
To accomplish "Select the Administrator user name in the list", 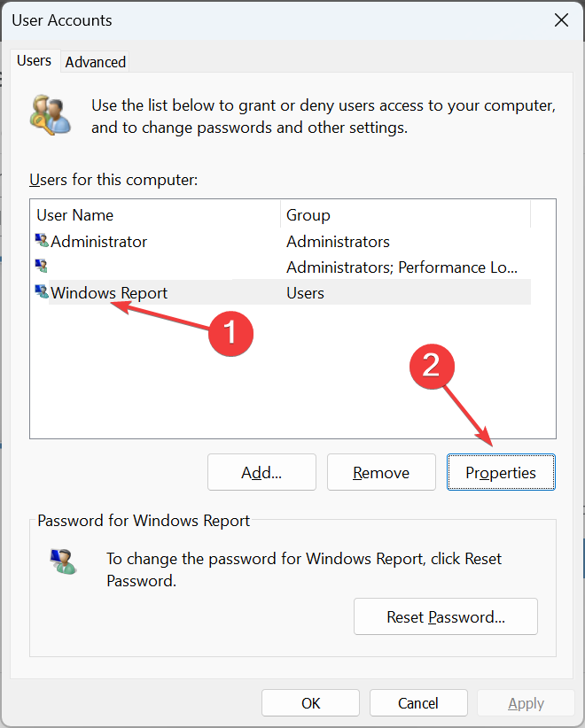I will click(99, 242).
